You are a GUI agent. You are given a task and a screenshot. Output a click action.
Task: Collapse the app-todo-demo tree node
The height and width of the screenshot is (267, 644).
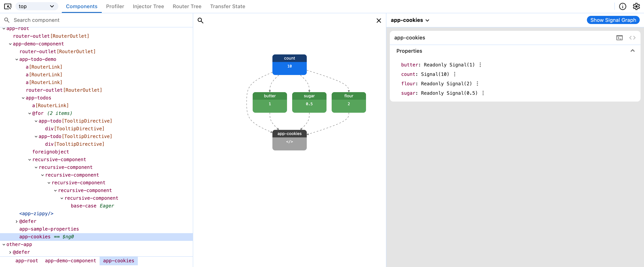[17, 60]
